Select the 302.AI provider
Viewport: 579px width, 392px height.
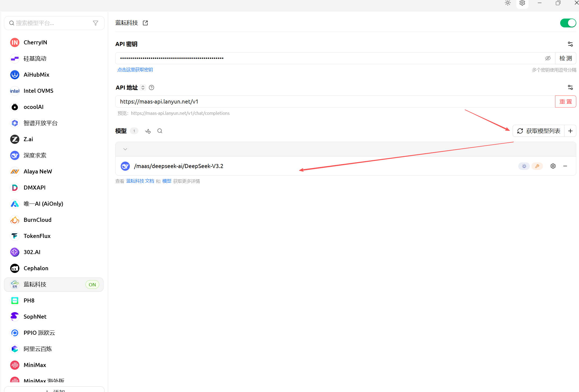[x=54, y=252]
